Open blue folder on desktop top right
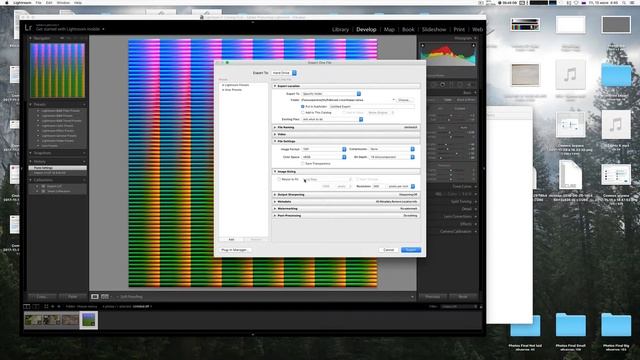The width and height of the screenshot is (640, 360). tap(616, 76)
